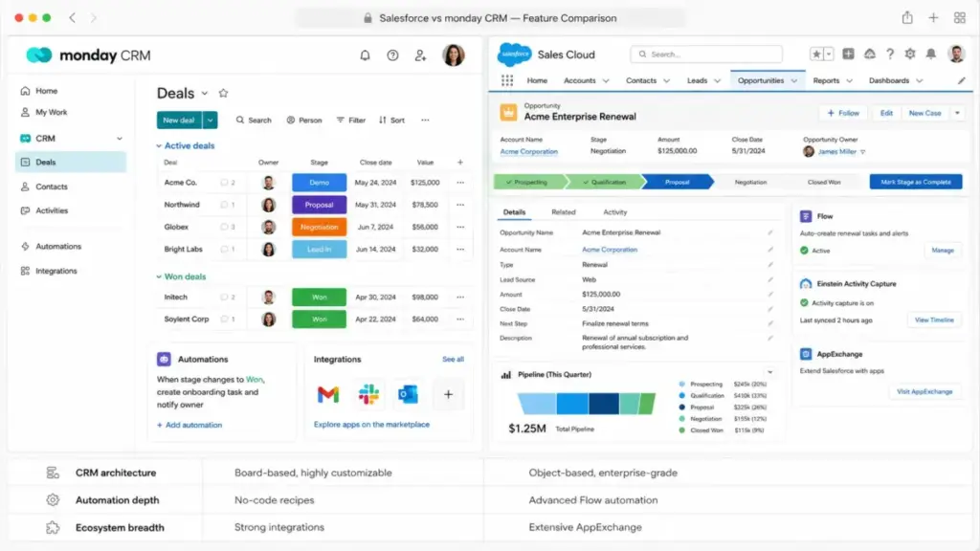
Task: Open more actions dropdown next to New Case
Action: coord(957,113)
